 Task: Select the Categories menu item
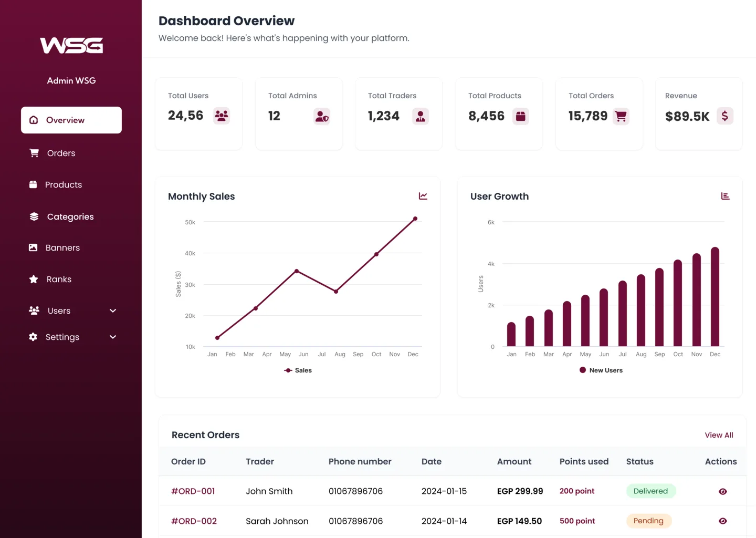(71, 216)
